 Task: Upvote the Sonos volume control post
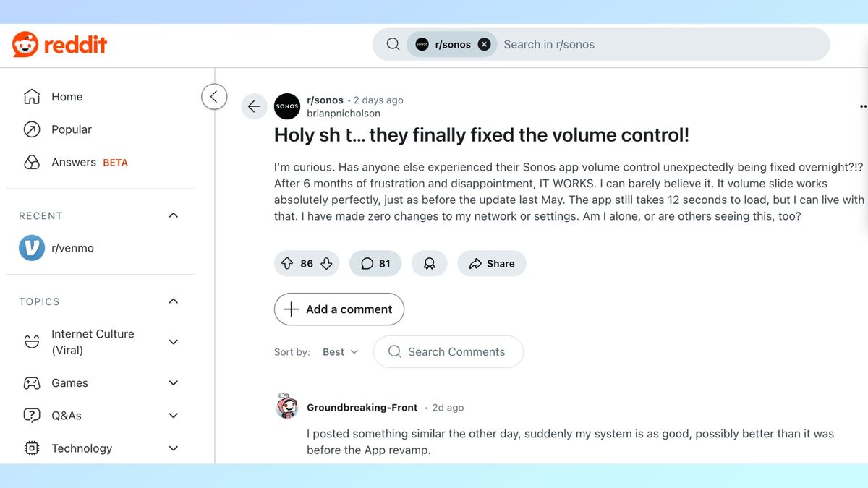point(288,263)
